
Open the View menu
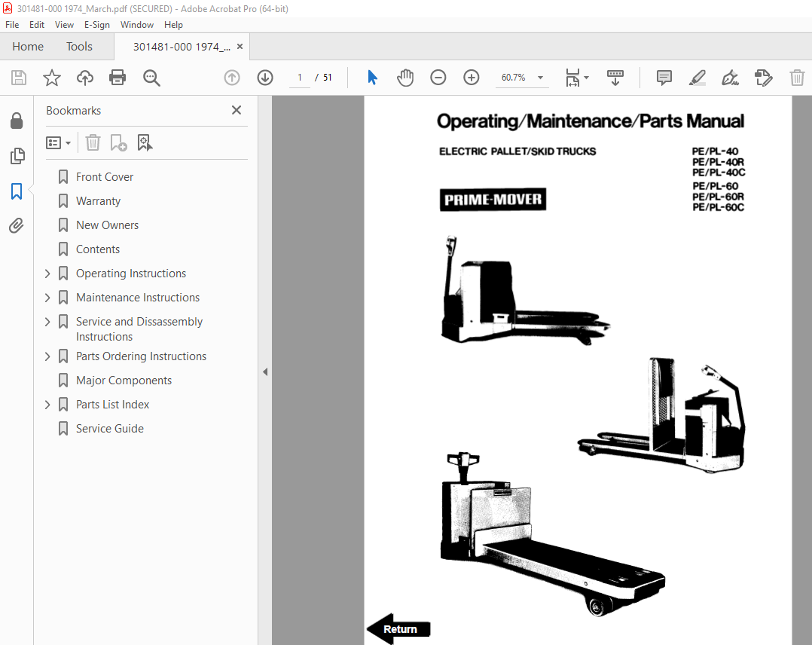64,25
